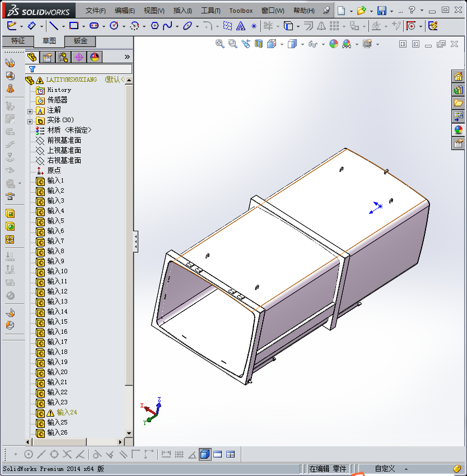Click the New document icon
This screenshot has height=476, width=467.
point(342,11)
